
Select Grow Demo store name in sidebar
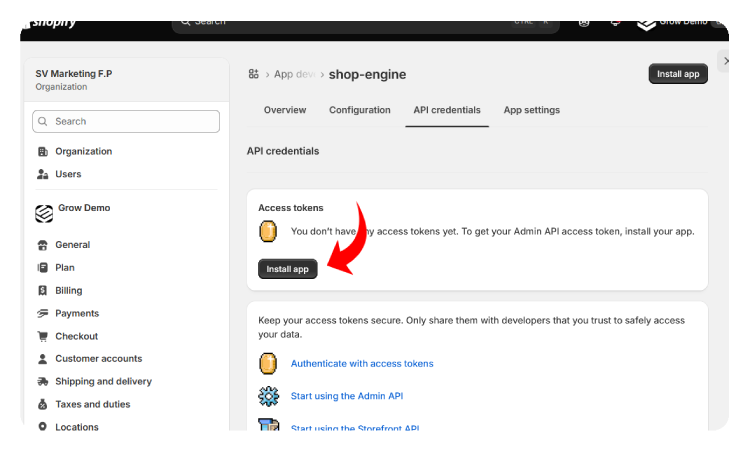pos(84,208)
